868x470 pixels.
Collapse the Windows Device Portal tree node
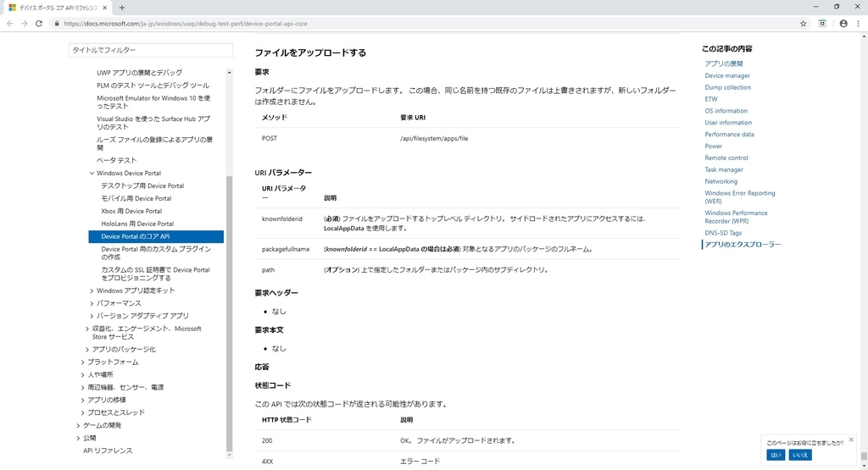point(92,173)
